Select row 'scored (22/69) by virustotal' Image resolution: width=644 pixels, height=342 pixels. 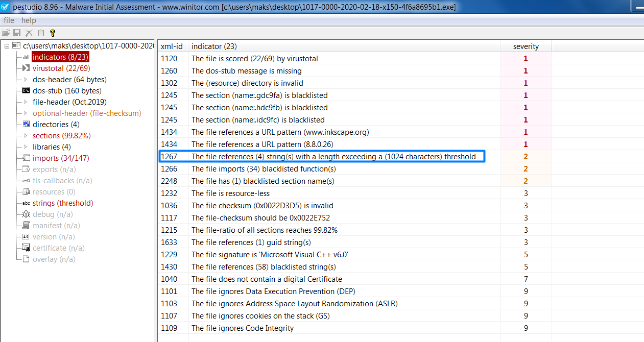(x=354, y=59)
